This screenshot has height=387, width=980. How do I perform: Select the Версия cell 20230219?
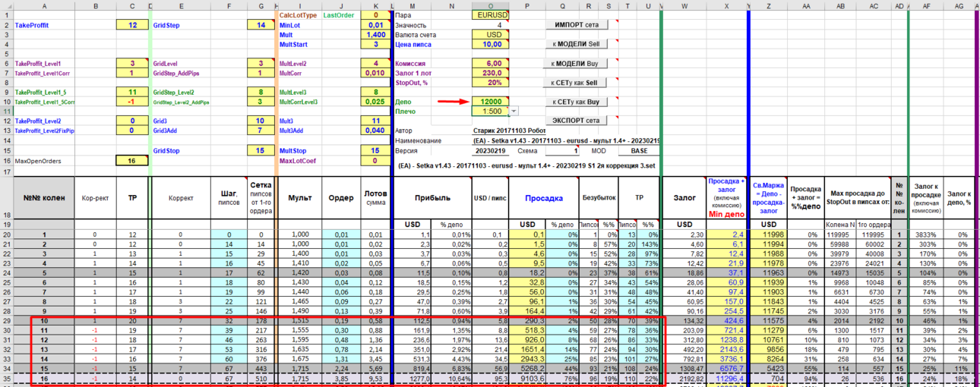click(x=489, y=150)
